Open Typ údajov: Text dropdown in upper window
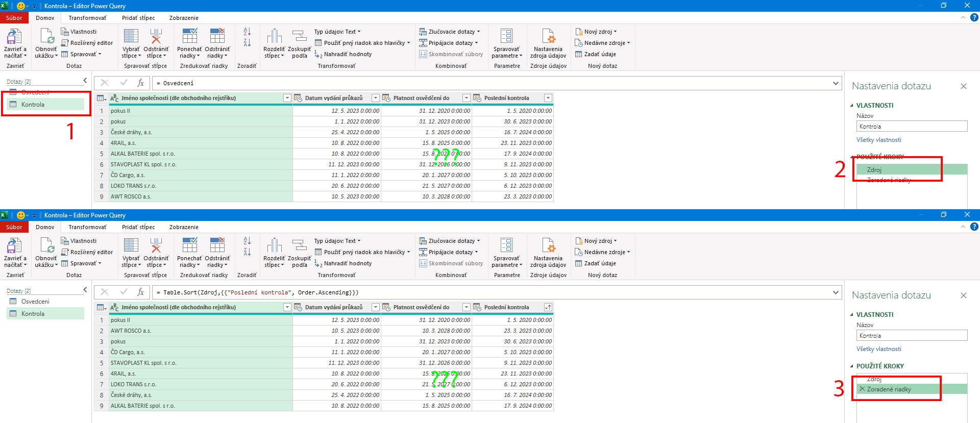 pos(337,32)
